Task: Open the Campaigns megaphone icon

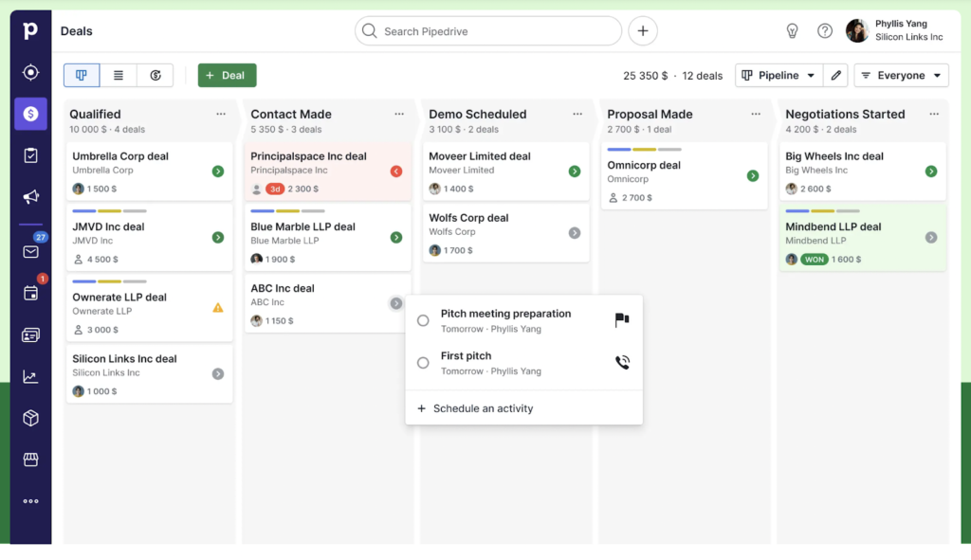Action: pos(29,196)
